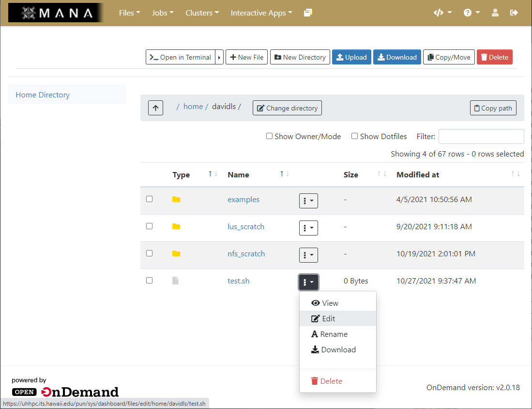Select the lus_scratch row checkbox
This screenshot has height=409, width=532.
(x=149, y=226)
